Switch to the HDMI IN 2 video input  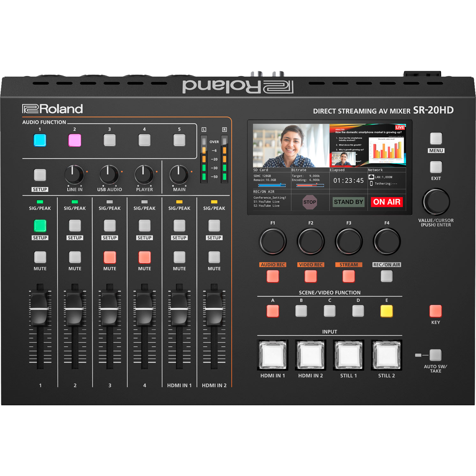coord(311,355)
